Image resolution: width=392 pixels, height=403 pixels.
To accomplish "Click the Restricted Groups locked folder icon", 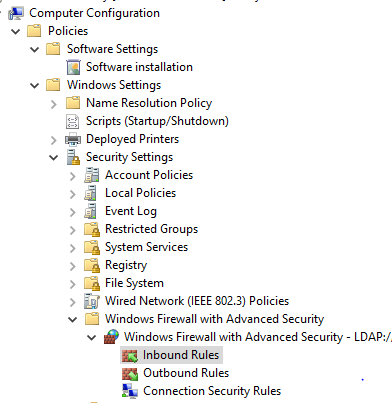I will [x=92, y=230].
